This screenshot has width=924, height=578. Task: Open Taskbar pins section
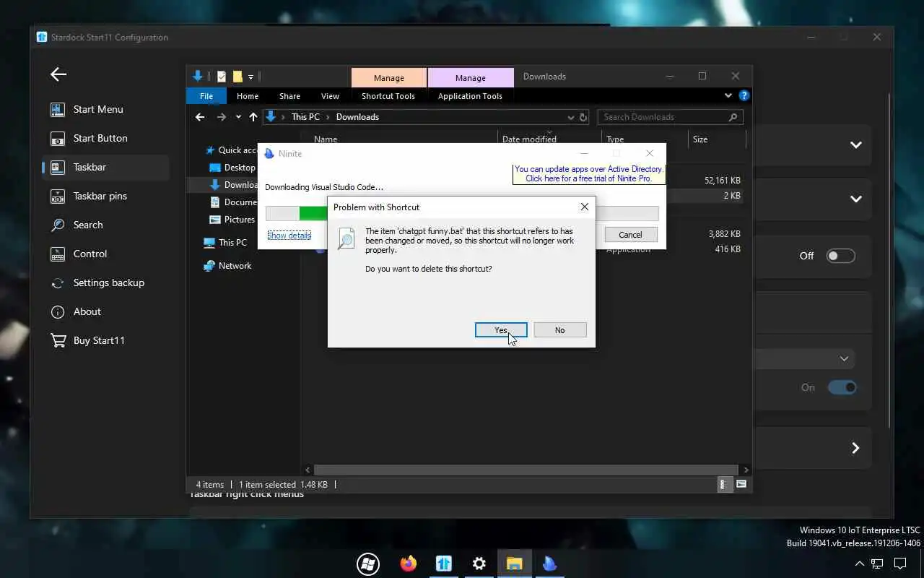point(100,196)
